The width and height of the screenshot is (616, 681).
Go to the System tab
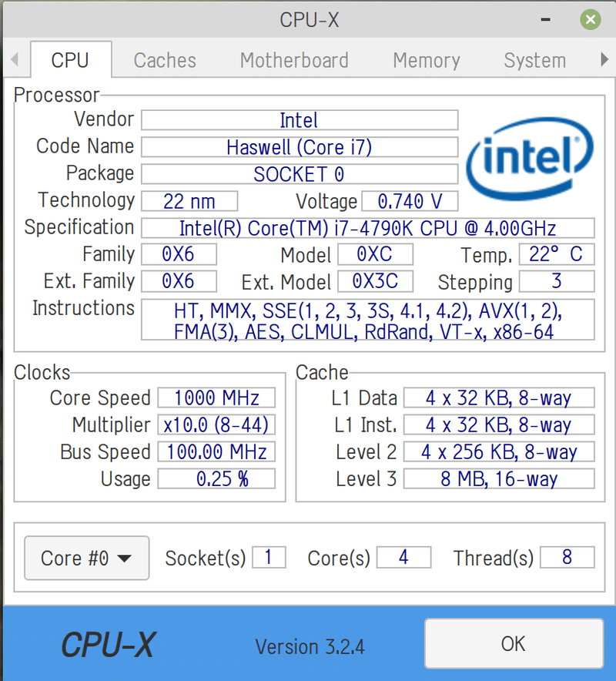[535, 60]
